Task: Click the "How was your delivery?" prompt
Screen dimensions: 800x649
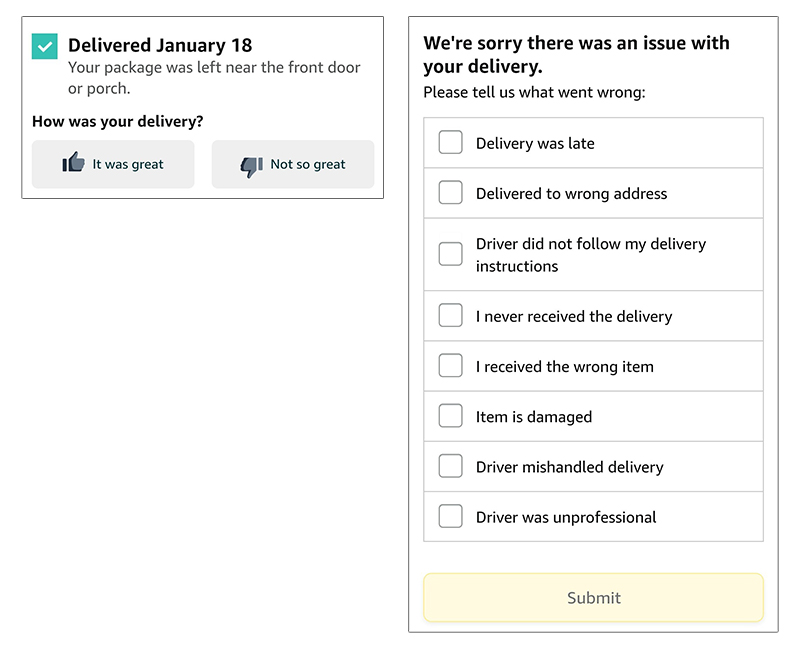Action: coord(118,122)
